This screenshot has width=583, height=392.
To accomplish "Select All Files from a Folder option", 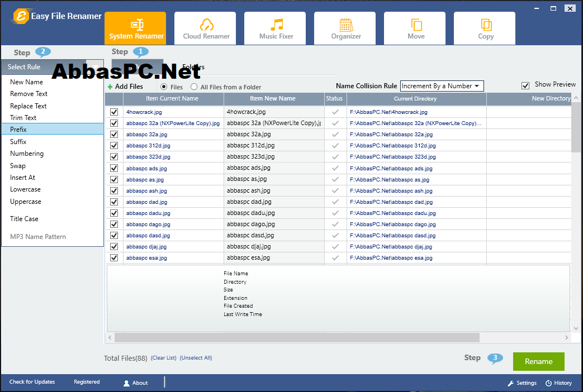I will coord(194,87).
